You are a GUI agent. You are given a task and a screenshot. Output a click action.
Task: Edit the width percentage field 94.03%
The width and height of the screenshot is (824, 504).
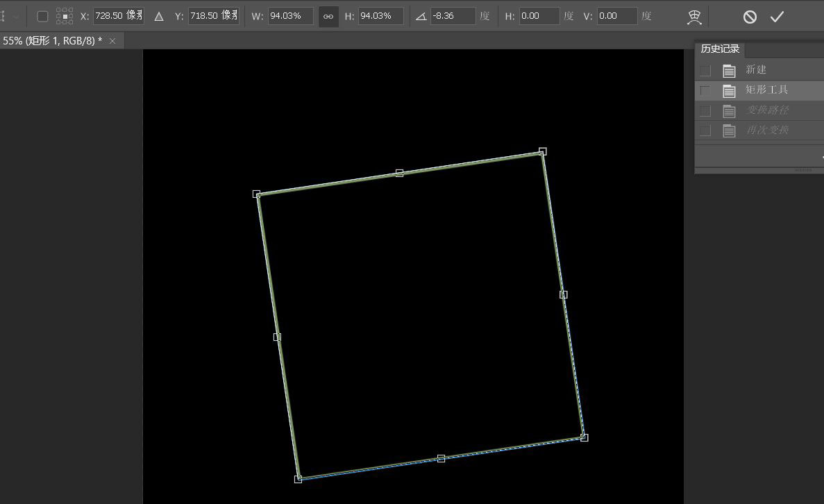click(291, 16)
